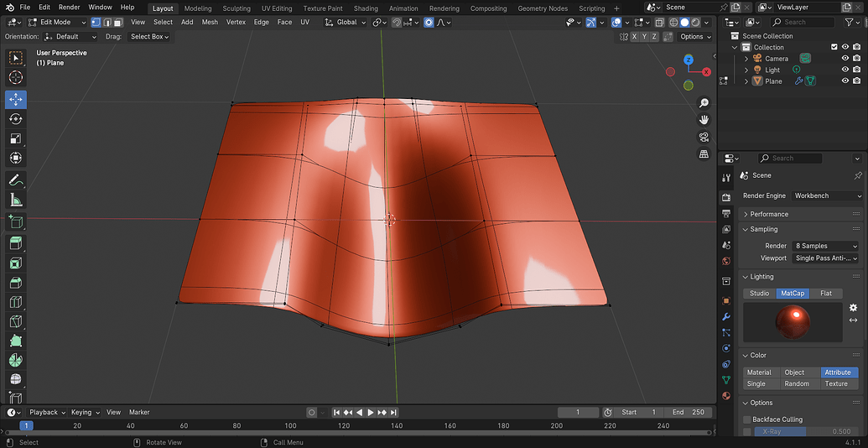The image size is (868, 448).
Task: Select Studio lighting mode
Action: click(760, 293)
